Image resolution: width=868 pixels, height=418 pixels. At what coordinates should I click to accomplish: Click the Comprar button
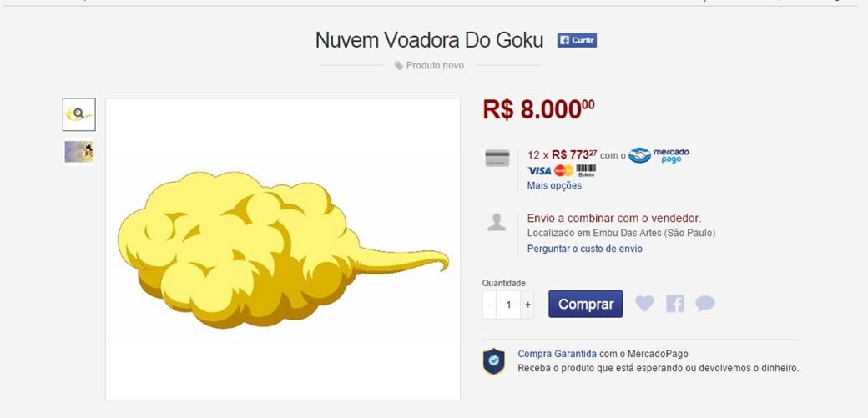(x=586, y=304)
